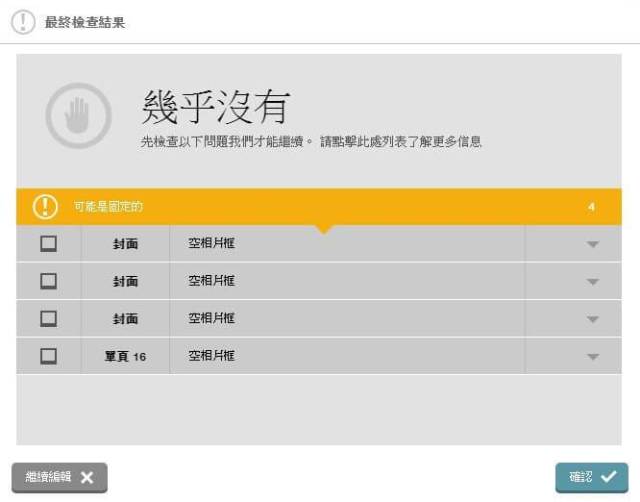Collapse the 可能是固定的 orange section header

[x=319, y=207]
